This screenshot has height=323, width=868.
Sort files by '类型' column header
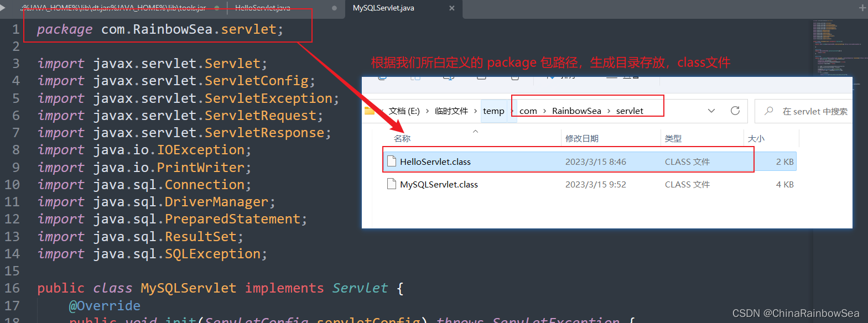[x=673, y=138]
